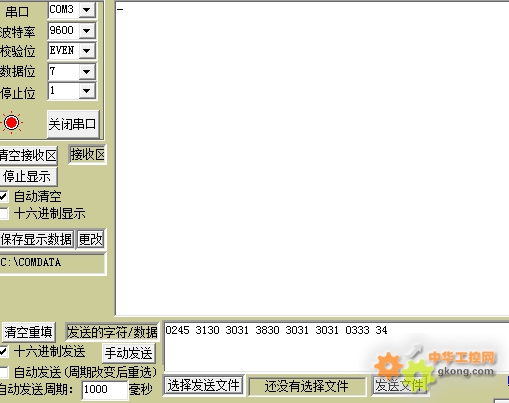
Task: Open the stop bits dropdown showing 1
Action: (x=87, y=91)
